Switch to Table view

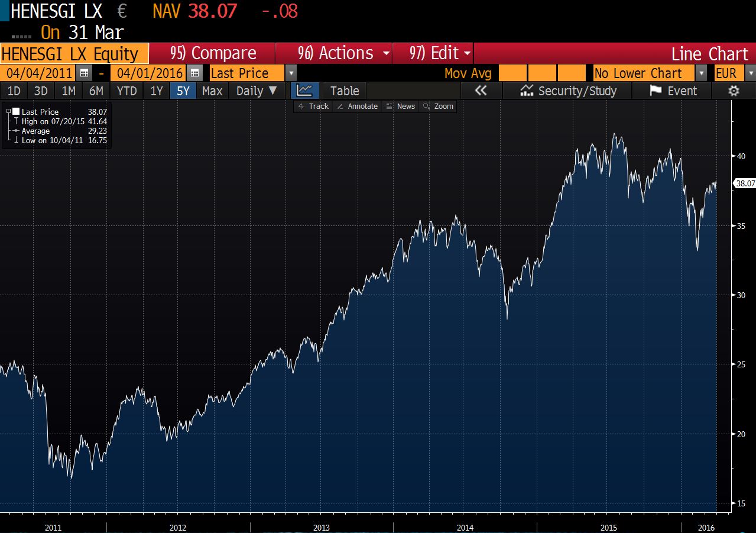pos(344,91)
